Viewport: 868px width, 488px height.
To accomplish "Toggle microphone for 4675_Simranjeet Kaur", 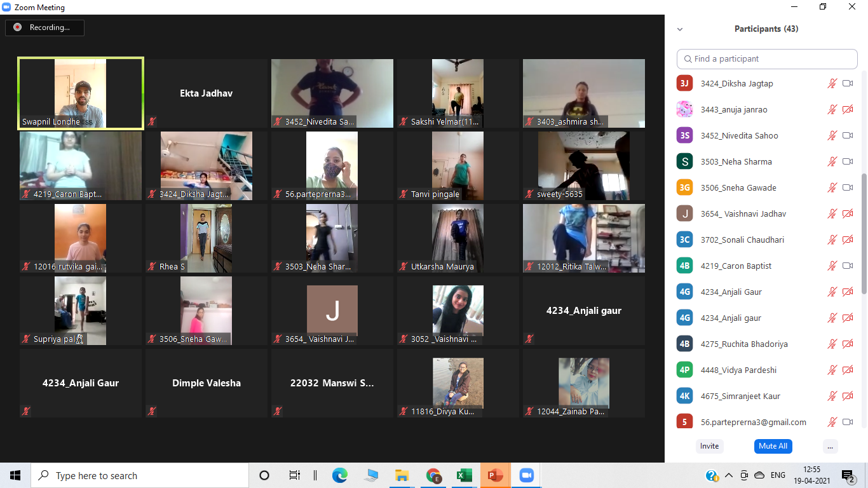I will coord(832,396).
